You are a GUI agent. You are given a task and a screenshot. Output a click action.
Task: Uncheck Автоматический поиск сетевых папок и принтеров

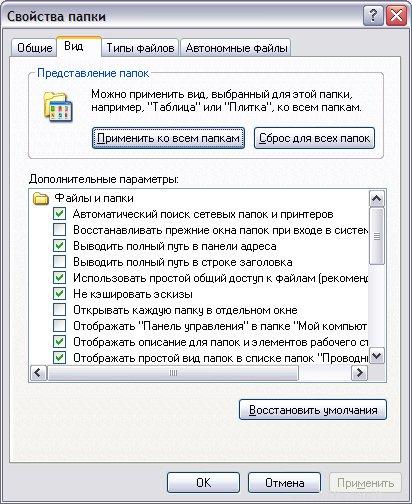pos(59,214)
